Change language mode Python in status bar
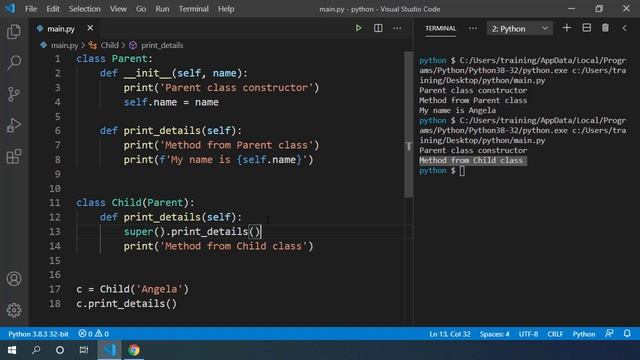640x360 pixels. pyautogui.click(x=584, y=334)
